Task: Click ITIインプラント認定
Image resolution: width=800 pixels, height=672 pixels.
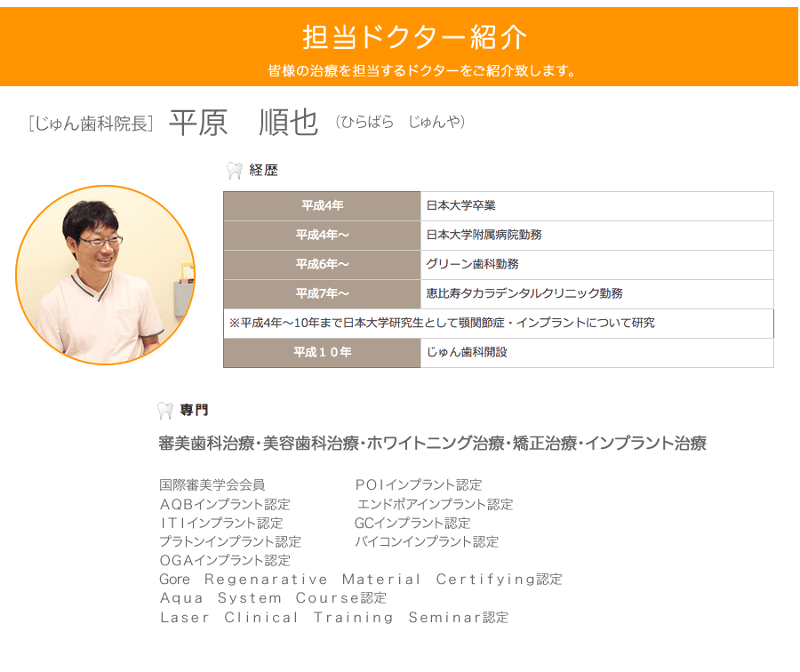Action: tap(221, 523)
